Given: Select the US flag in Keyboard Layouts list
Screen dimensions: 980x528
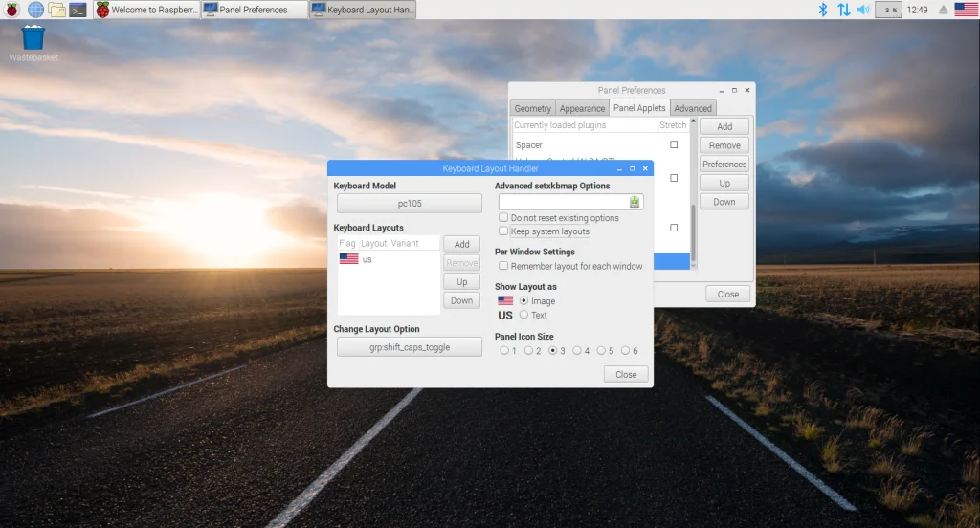Looking at the screenshot, I should coord(348,258).
